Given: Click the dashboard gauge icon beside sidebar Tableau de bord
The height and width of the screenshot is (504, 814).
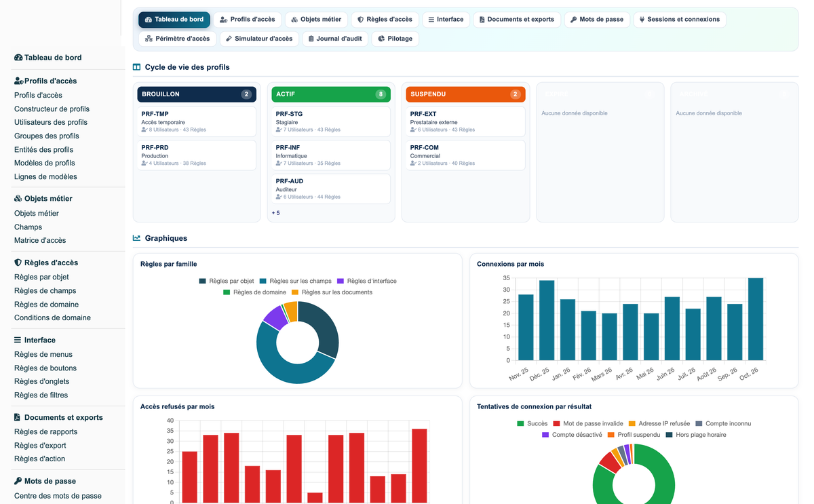Looking at the screenshot, I should [x=18, y=58].
